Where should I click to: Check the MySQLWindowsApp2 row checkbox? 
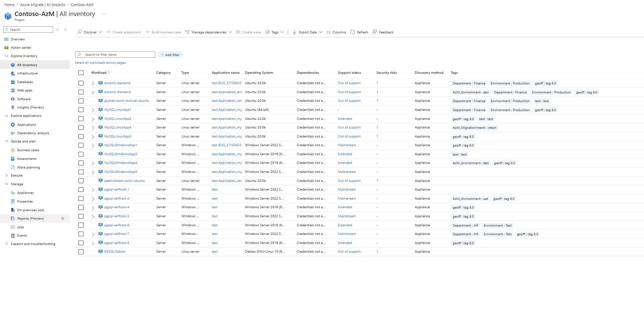pos(81,154)
